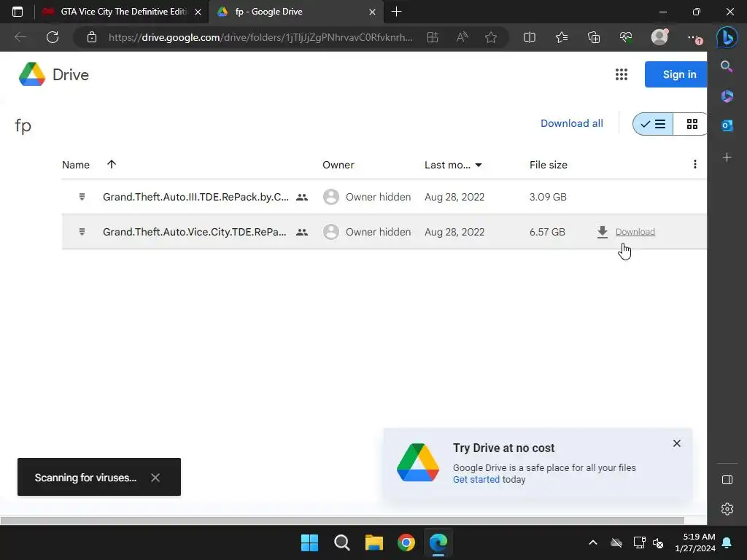The image size is (747, 560).
Task: Open Bing Copilot sidebar button
Action: click(727, 37)
